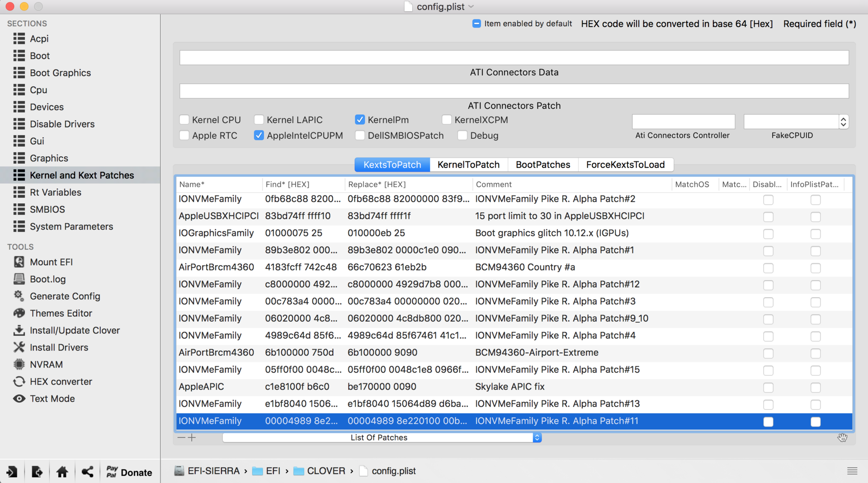Uncheck the KernelPm checkbox
This screenshot has height=483, width=868.
(360, 120)
